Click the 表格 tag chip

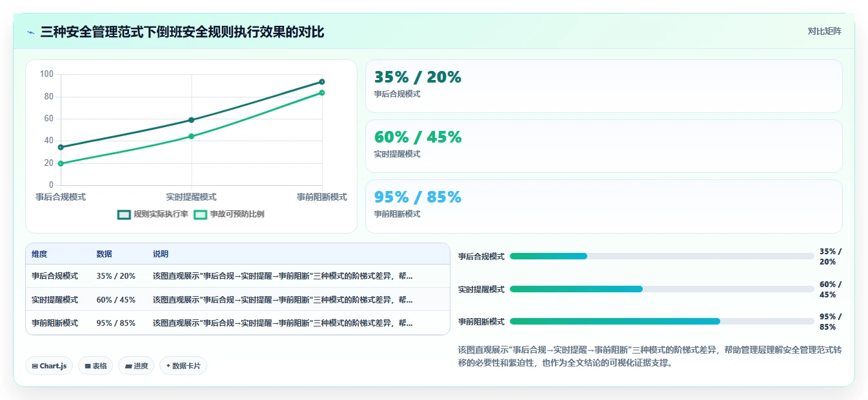pyautogui.click(x=96, y=366)
